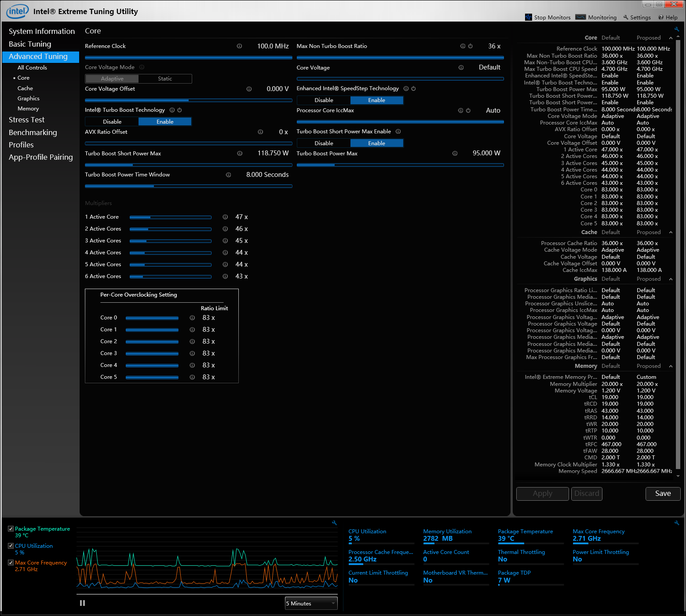
Task: Open the 5 Minutes time range dropdown
Action: [311, 603]
